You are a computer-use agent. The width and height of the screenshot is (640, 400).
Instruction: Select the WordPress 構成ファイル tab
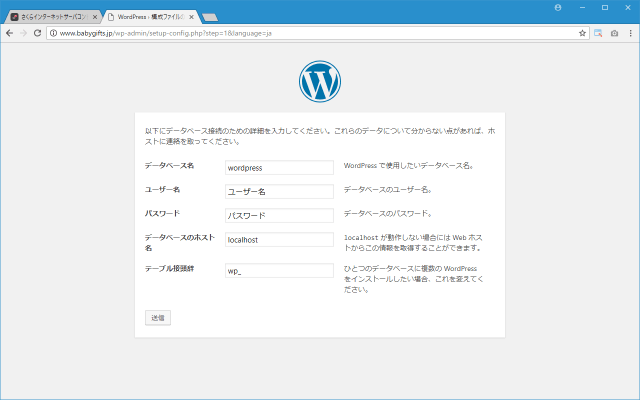pos(151,17)
